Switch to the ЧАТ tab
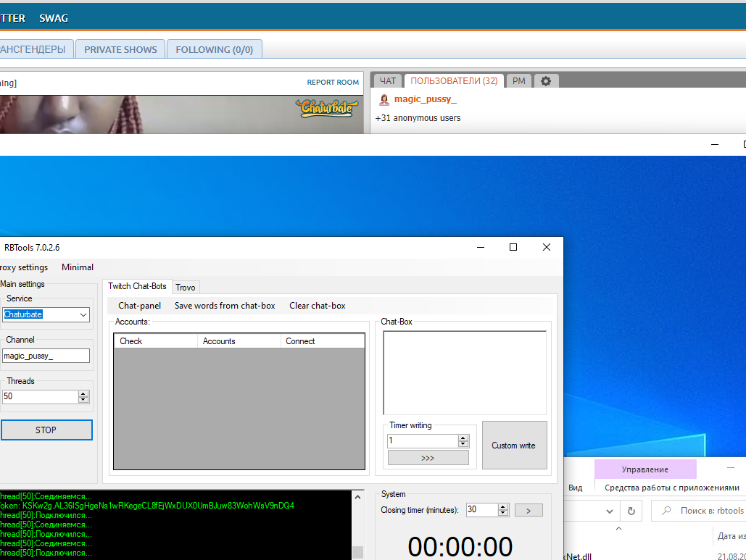This screenshot has width=746, height=560. [388, 81]
